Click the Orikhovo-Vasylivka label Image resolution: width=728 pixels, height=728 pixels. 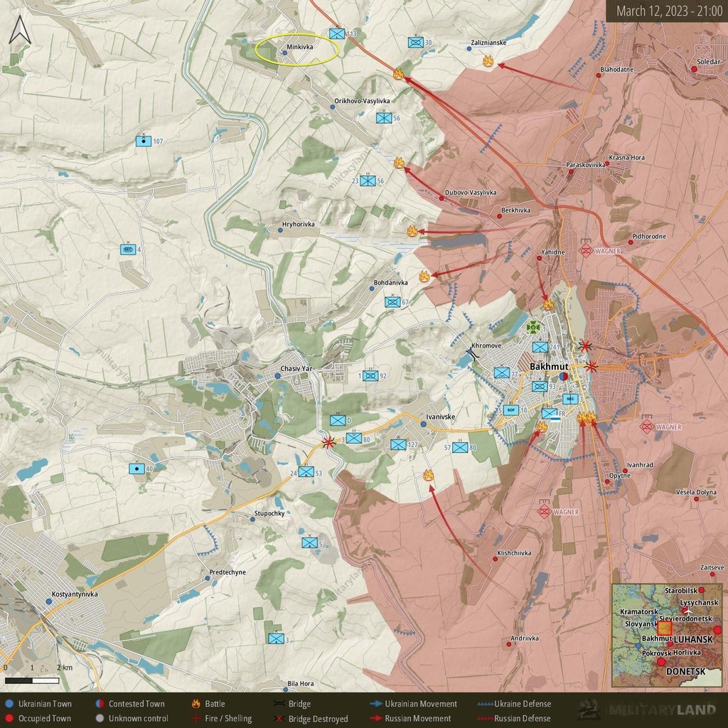tap(362, 101)
